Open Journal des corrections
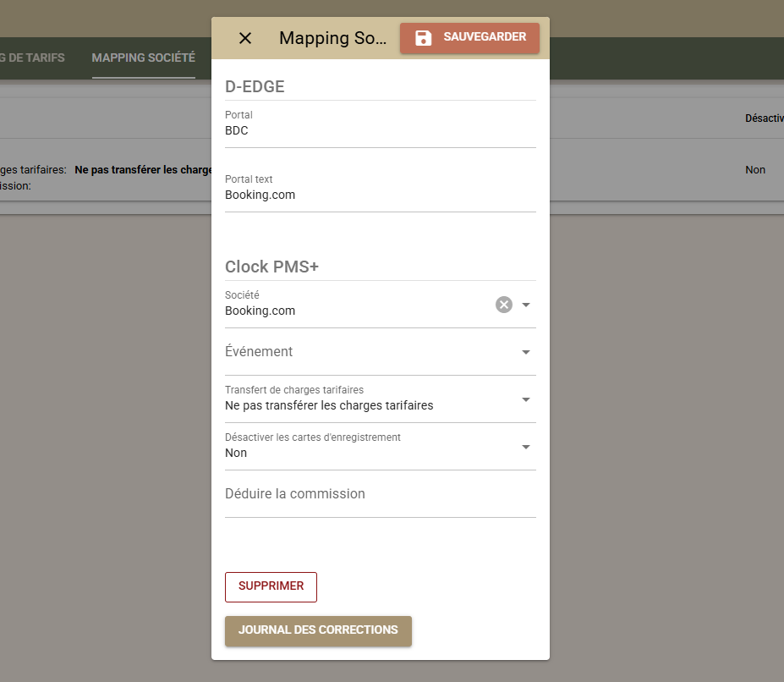The height and width of the screenshot is (682, 784). (x=318, y=630)
